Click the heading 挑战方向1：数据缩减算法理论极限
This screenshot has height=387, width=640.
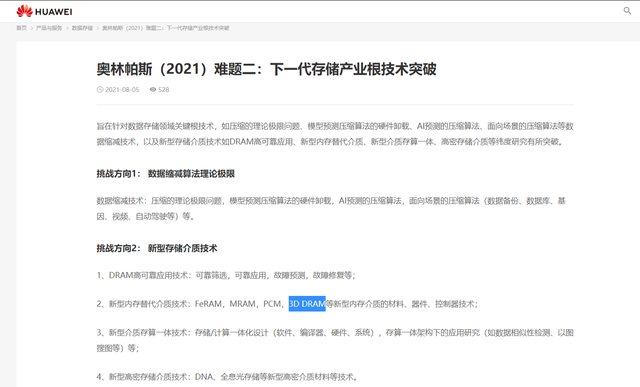tap(165, 174)
